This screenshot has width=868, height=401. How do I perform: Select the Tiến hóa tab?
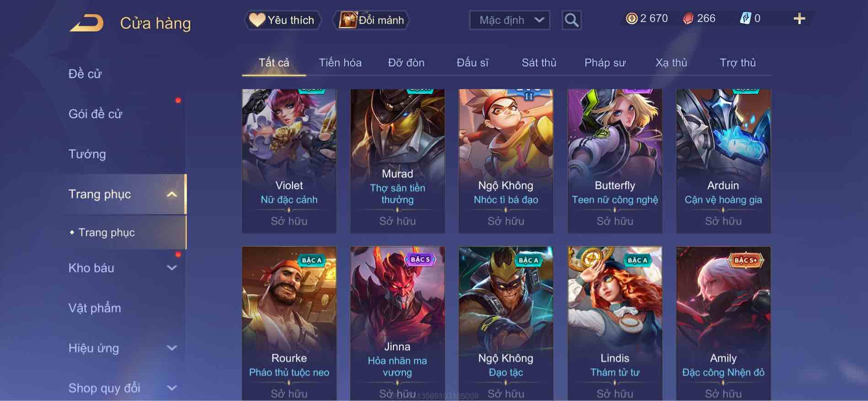[x=340, y=63]
